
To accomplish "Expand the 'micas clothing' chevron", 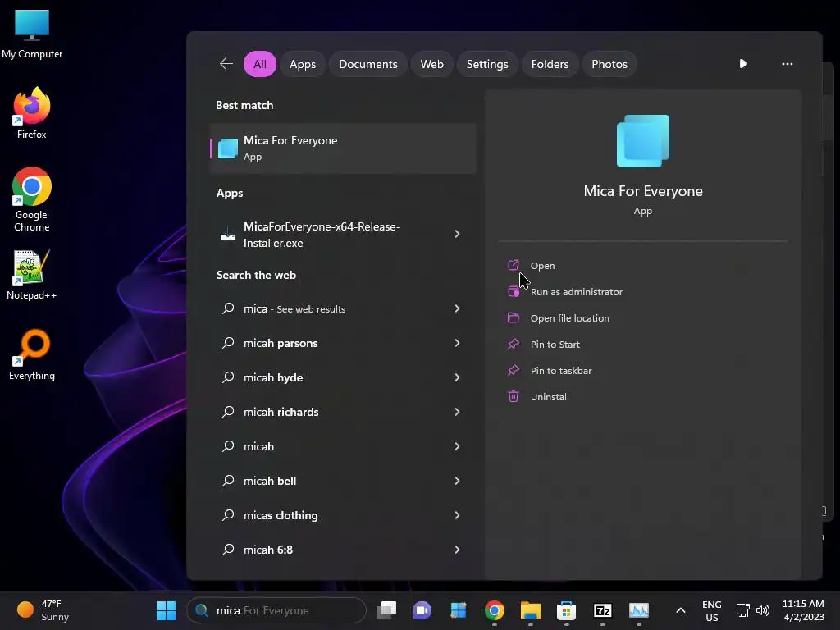I will (x=457, y=515).
